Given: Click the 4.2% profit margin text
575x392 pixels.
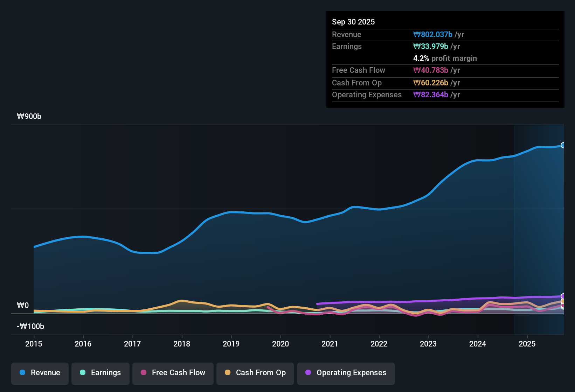Looking at the screenshot, I should 445,58.
